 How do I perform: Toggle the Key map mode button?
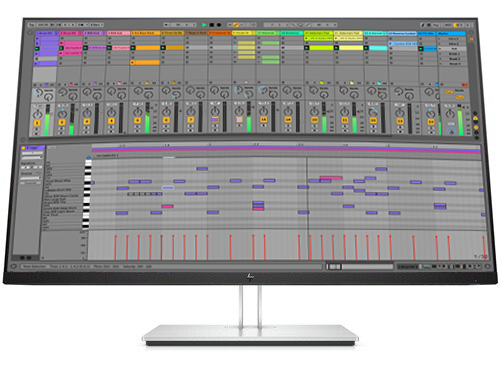coord(436,25)
